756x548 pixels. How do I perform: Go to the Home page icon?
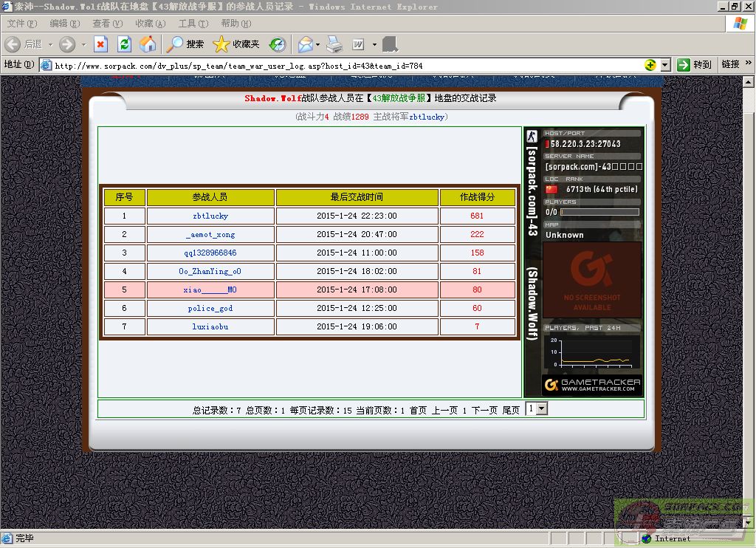[148, 44]
